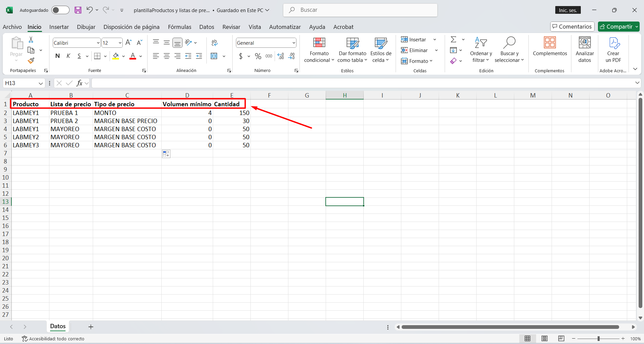644x344 pixels.
Task: Toggle the Autoguardado switch
Action: [60, 10]
